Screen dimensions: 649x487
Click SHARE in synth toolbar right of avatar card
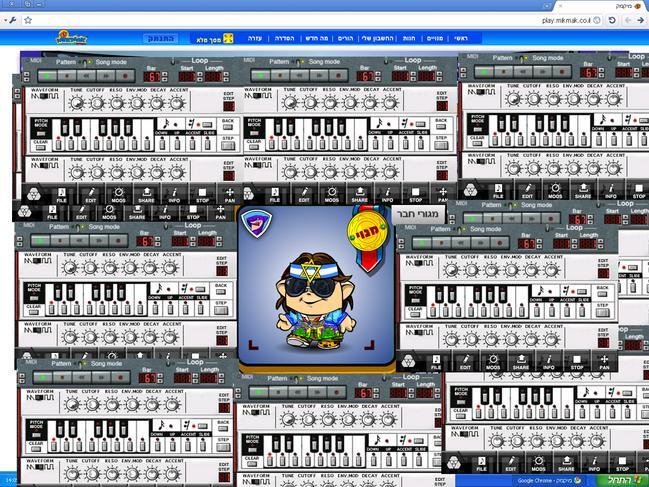click(x=521, y=362)
